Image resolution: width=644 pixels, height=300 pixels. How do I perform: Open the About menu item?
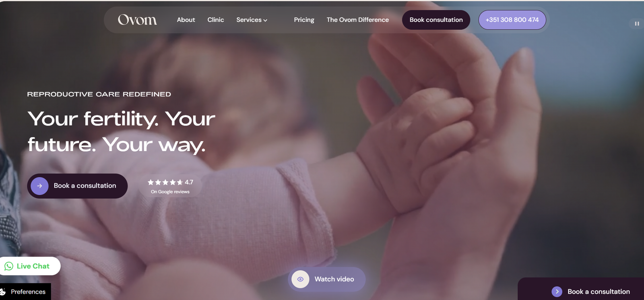pyautogui.click(x=186, y=20)
